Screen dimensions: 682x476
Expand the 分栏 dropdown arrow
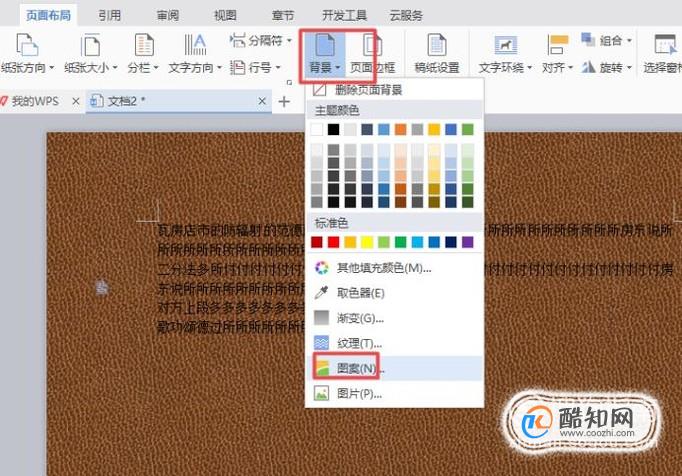click(155, 67)
